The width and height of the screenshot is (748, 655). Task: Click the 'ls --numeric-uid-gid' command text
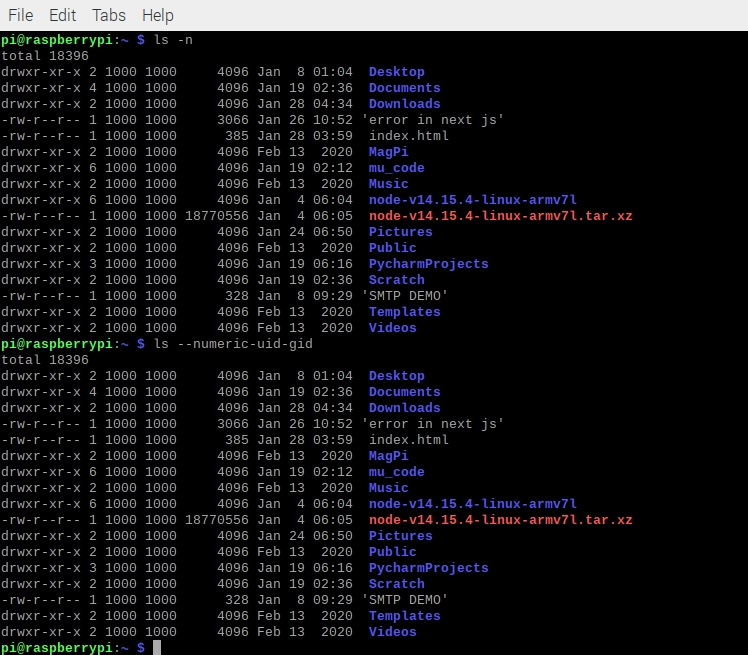[x=233, y=344]
